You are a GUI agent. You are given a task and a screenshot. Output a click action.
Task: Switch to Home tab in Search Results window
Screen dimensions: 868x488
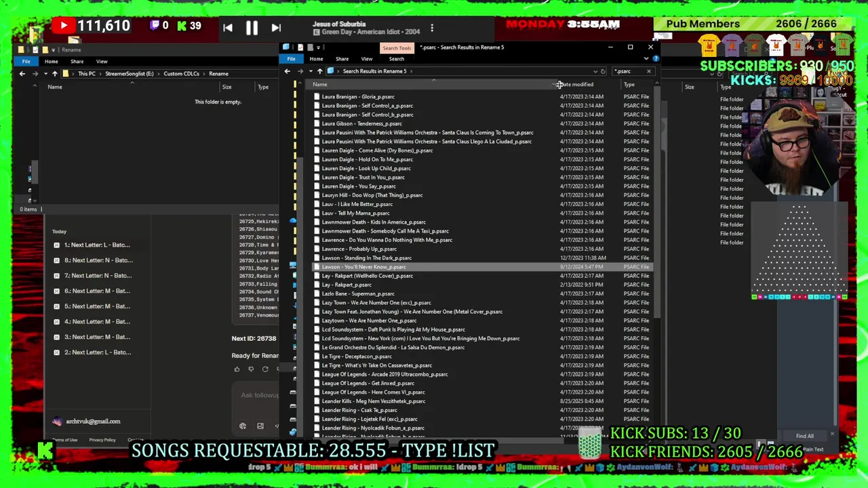[x=316, y=59]
